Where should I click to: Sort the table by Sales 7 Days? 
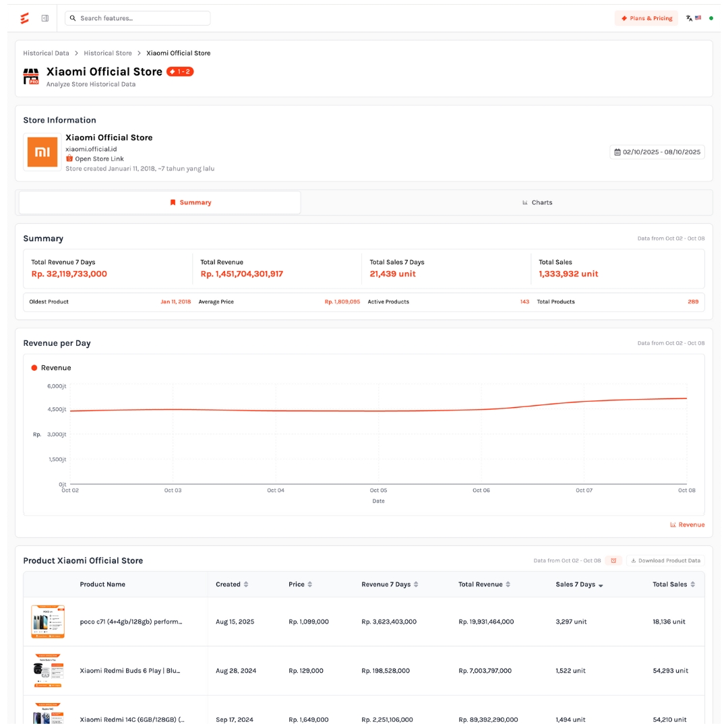pyautogui.click(x=579, y=584)
